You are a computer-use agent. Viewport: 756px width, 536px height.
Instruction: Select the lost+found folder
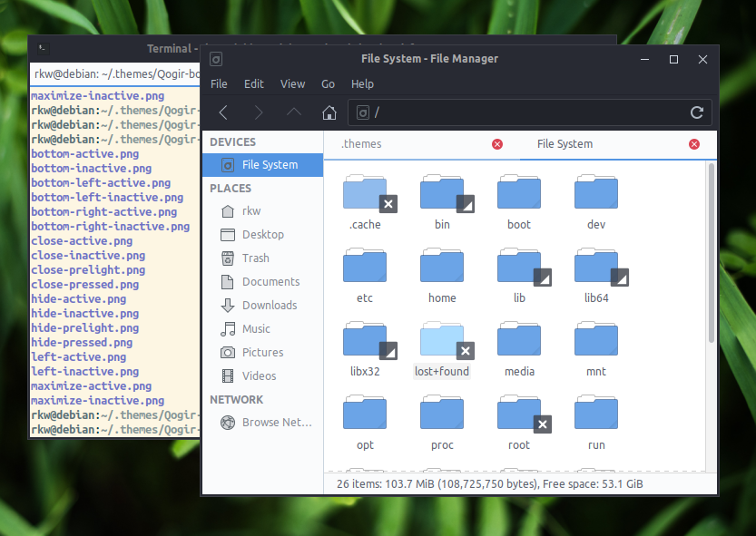pos(442,349)
